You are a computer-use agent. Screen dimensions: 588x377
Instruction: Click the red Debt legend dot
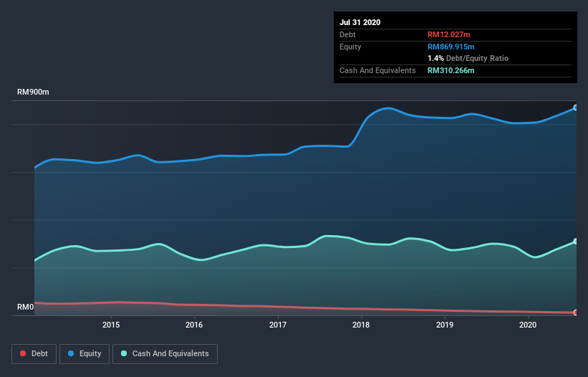(23, 353)
